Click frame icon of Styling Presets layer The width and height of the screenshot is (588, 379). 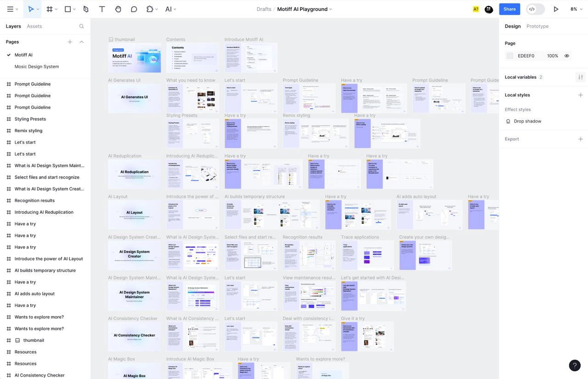(x=8, y=119)
